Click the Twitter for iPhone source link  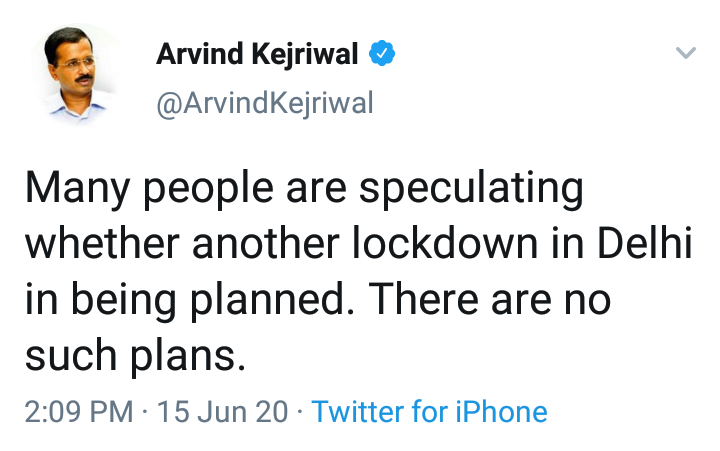point(429,412)
